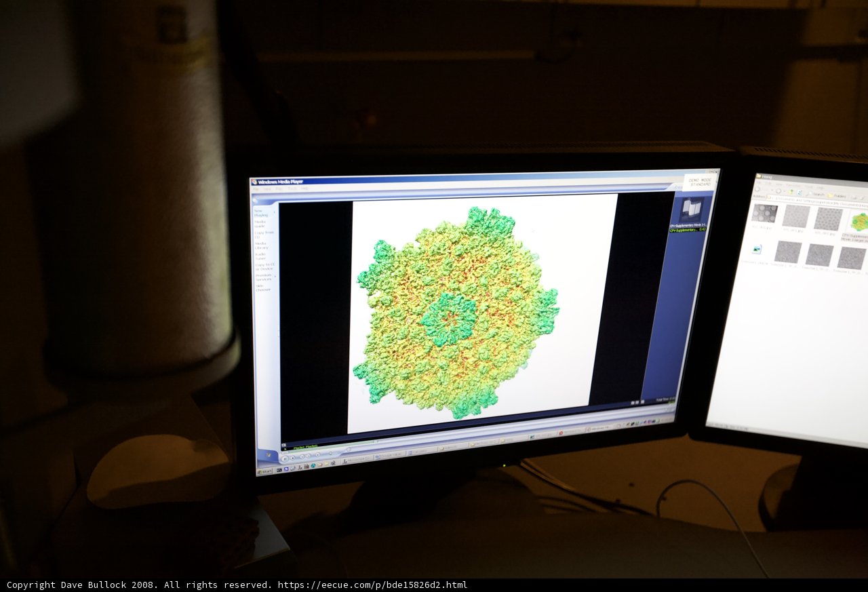The height and width of the screenshot is (592, 868).
Task: Open Radio Tuner in the sidebar
Action: click(x=260, y=256)
